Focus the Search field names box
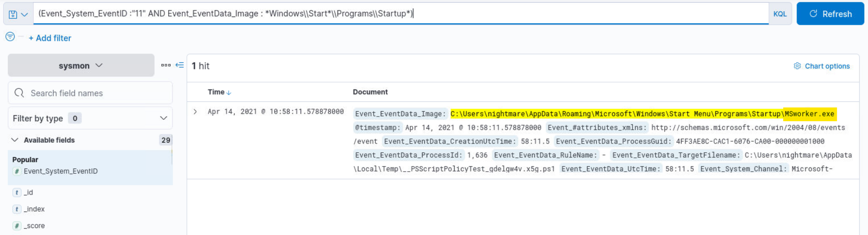Viewport: 868px width, 235px height. click(96, 93)
